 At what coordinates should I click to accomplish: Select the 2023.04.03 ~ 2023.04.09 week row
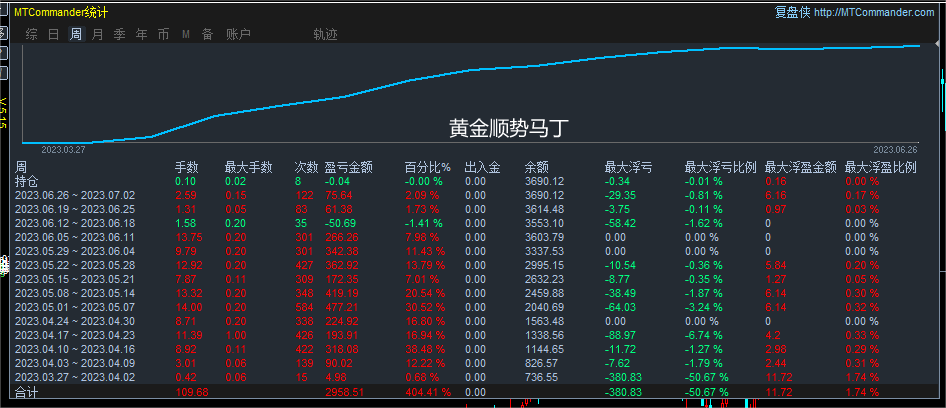click(75, 363)
